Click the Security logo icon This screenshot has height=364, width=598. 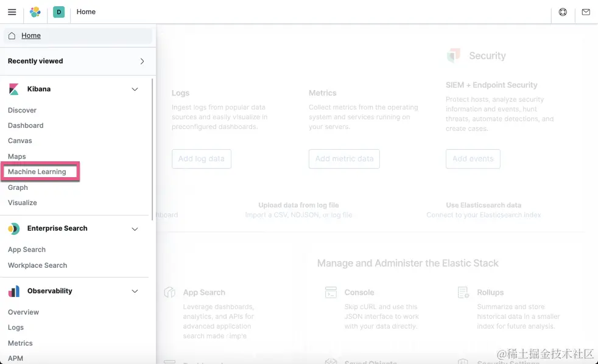(454, 55)
